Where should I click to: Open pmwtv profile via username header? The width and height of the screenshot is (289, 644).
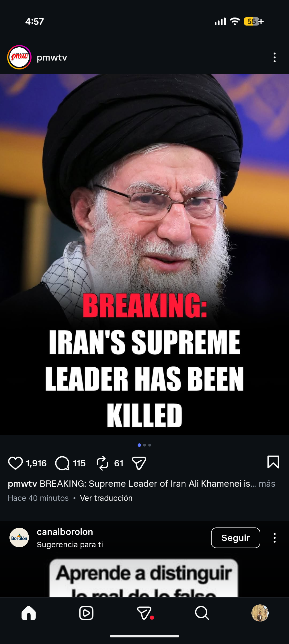[52, 57]
